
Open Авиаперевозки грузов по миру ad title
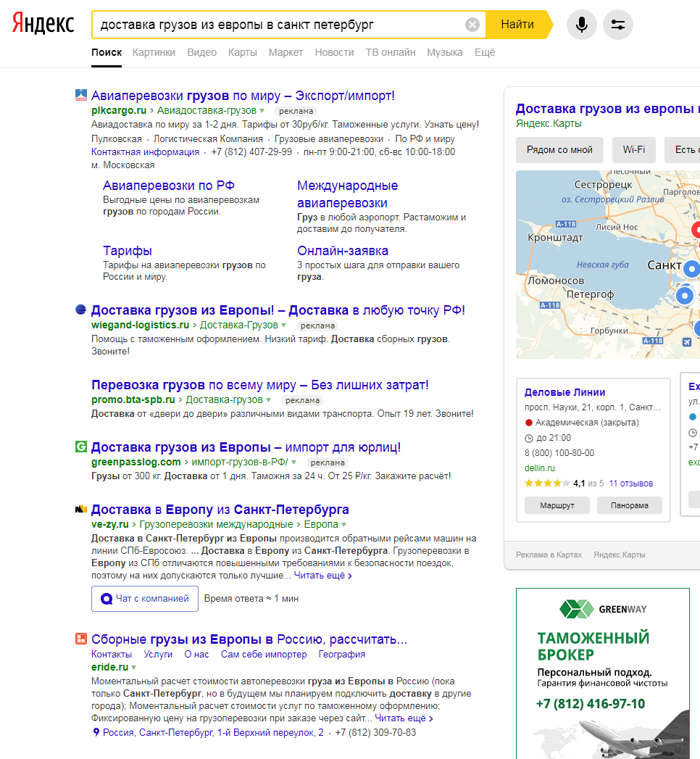click(x=243, y=96)
